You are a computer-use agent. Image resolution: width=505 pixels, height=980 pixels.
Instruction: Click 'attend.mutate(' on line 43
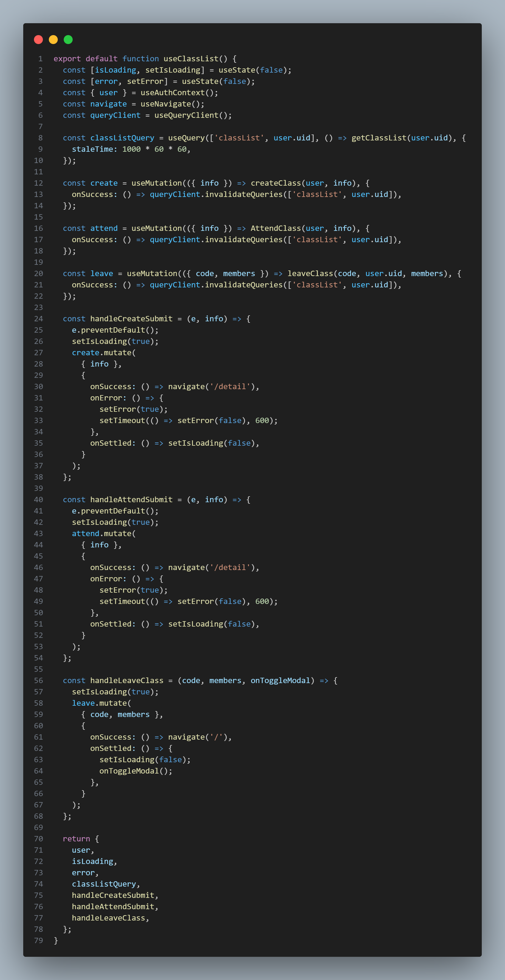104,533
